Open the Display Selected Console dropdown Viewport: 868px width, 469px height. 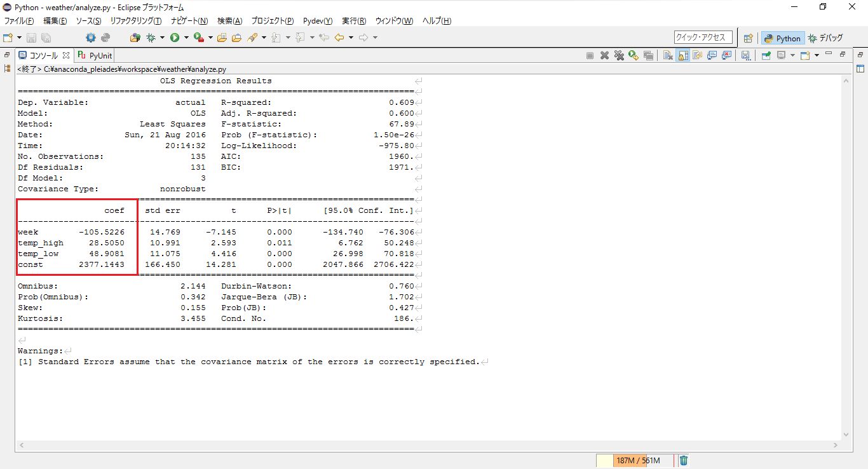click(x=792, y=55)
